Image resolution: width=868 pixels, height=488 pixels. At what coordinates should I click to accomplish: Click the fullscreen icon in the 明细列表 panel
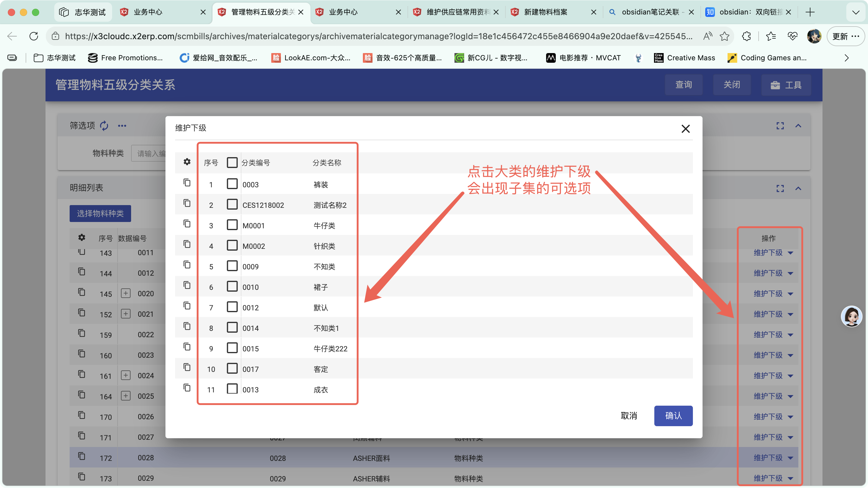click(780, 189)
